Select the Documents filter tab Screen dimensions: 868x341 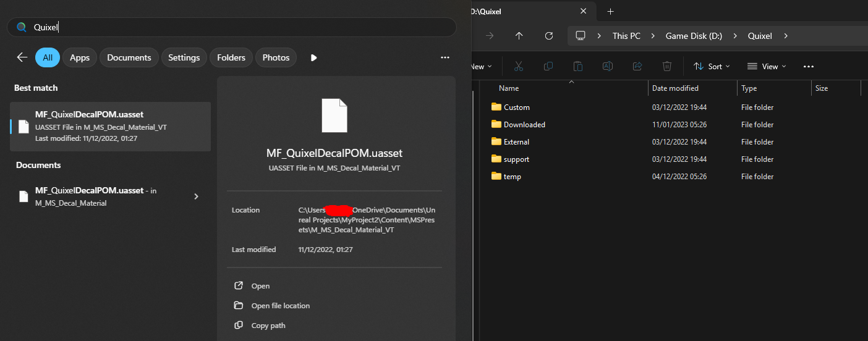pyautogui.click(x=129, y=57)
